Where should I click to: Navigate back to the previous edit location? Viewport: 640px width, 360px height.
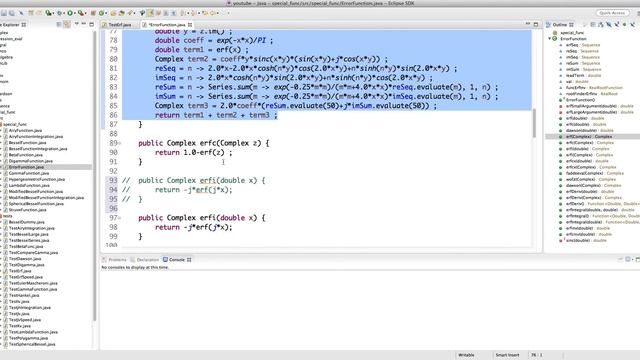pos(205,13)
